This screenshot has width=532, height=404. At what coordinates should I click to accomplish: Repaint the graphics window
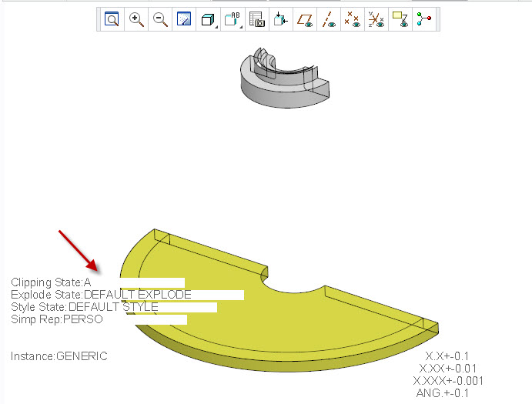click(x=184, y=20)
